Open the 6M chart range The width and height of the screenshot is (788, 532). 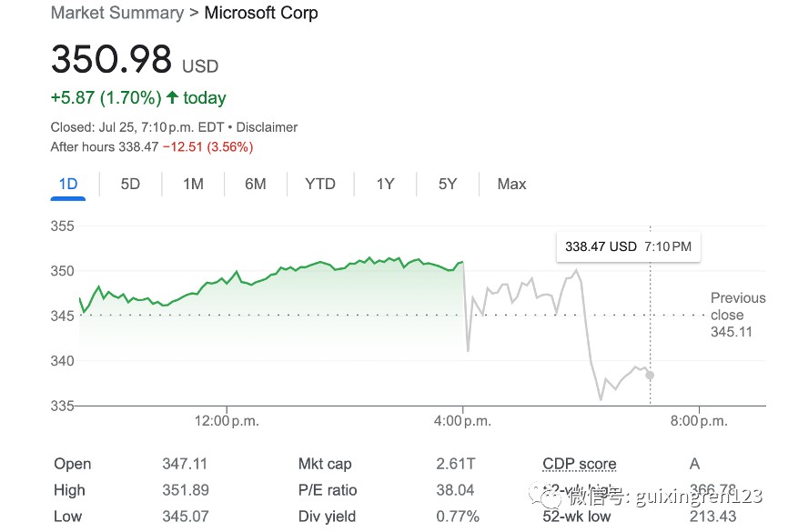[x=256, y=184]
